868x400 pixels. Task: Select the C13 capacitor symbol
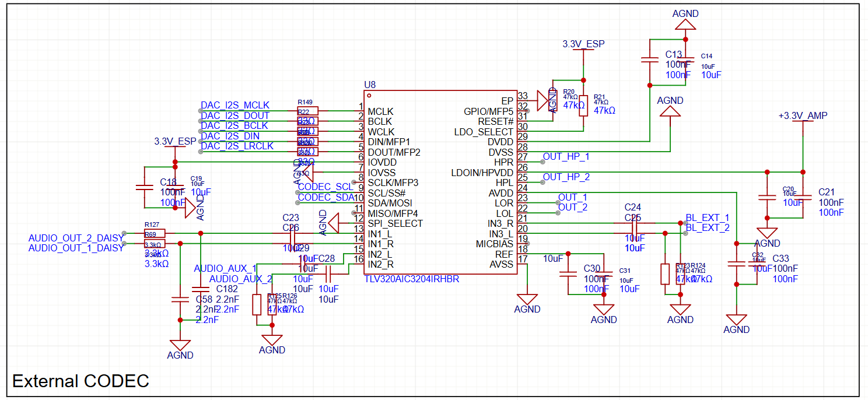coord(649,59)
